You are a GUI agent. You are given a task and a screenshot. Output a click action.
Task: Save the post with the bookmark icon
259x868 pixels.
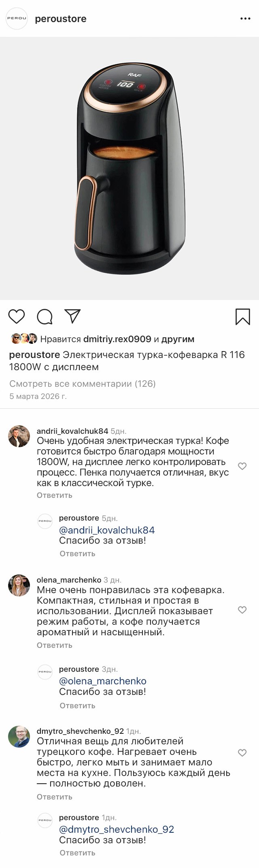(x=242, y=317)
